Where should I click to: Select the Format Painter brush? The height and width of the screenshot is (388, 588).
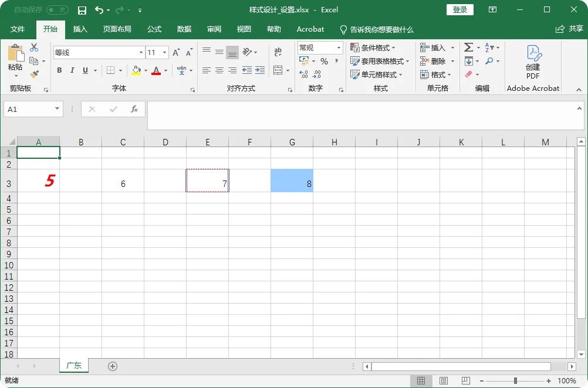[x=34, y=74]
